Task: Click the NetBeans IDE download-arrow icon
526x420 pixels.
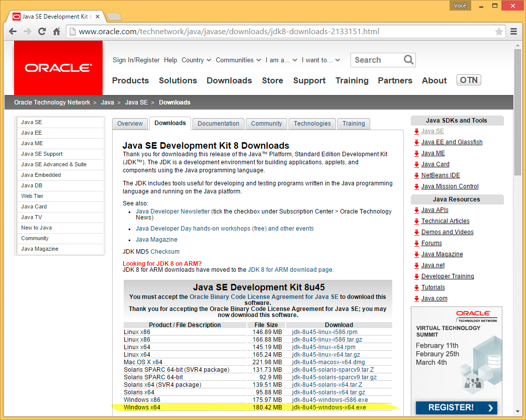Action: [x=416, y=176]
